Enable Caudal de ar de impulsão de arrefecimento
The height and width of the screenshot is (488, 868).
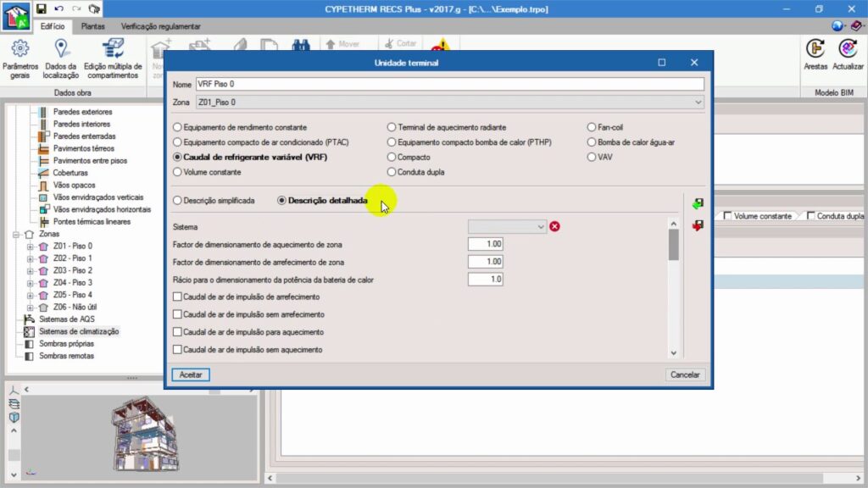click(x=177, y=297)
